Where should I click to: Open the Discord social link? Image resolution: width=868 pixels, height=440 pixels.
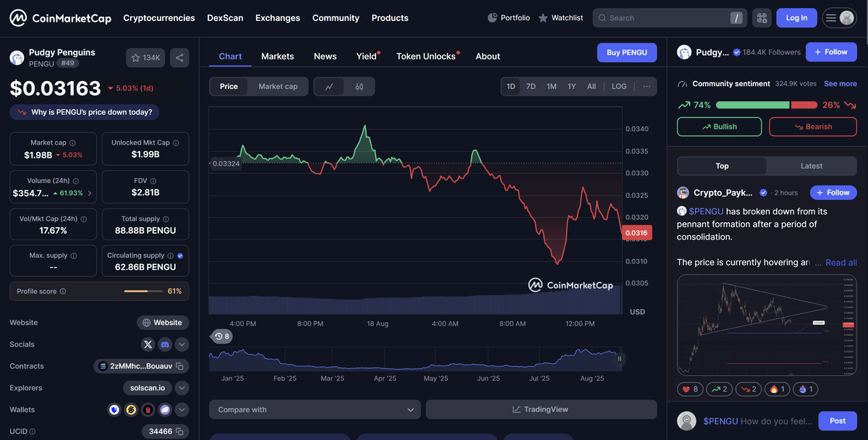(165, 344)
